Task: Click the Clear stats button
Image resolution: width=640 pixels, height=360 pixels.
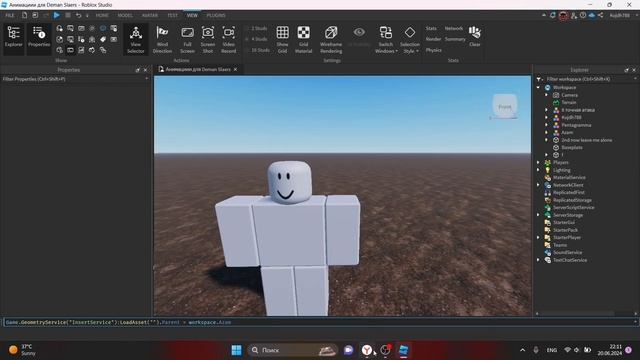Action: [475, 36]
